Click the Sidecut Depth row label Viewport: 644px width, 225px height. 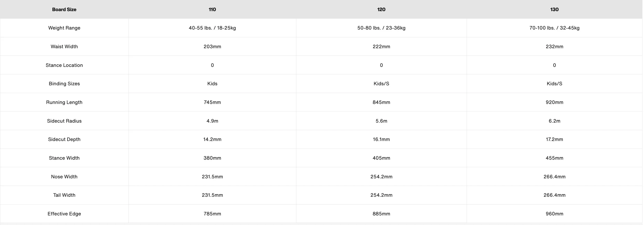[64, 139]
